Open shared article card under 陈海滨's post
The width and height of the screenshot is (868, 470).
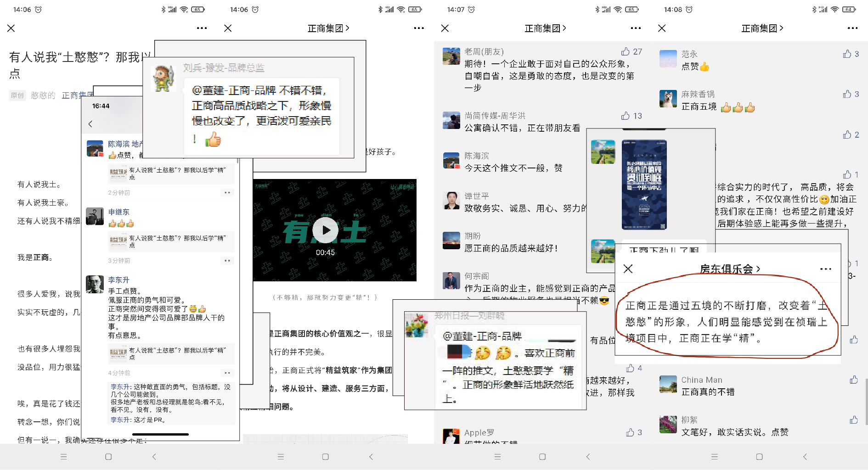171,173
